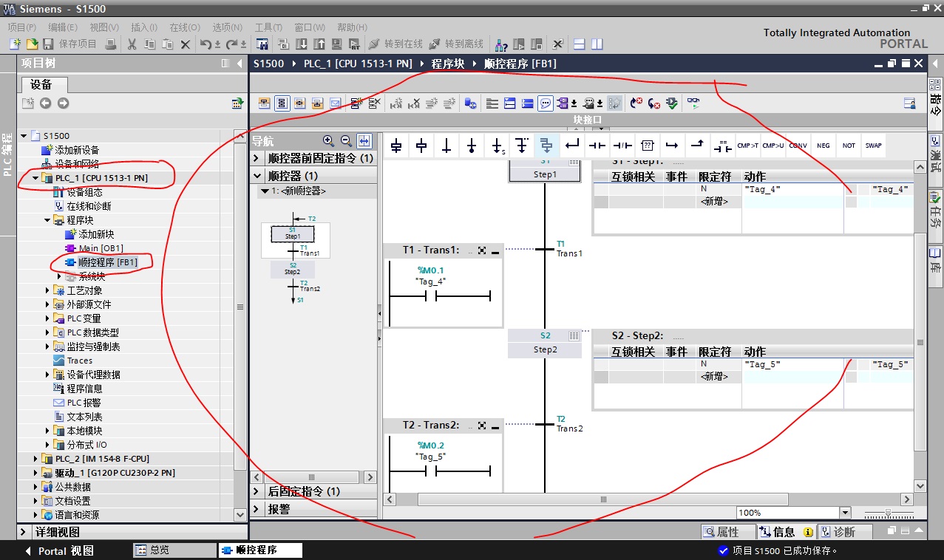Image resolution: width=944 pixels, height=560 pixels.
Task: Toggle the sequence view mode button
Action: pyautogui.click(x=282, y=103)
